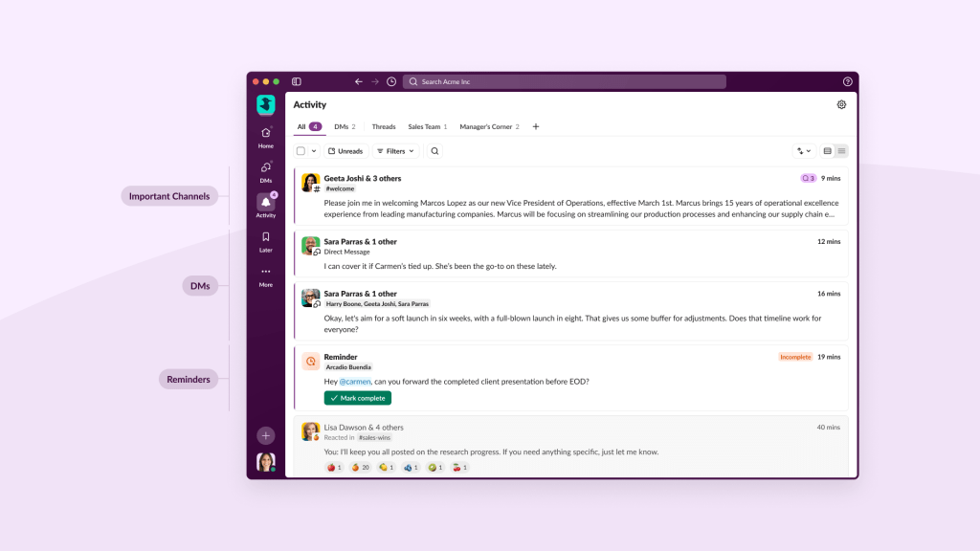The height and width of the screenshot is (551, 980).
Task: Click the Activity bell icon
Action: click(x=265, y=202)
